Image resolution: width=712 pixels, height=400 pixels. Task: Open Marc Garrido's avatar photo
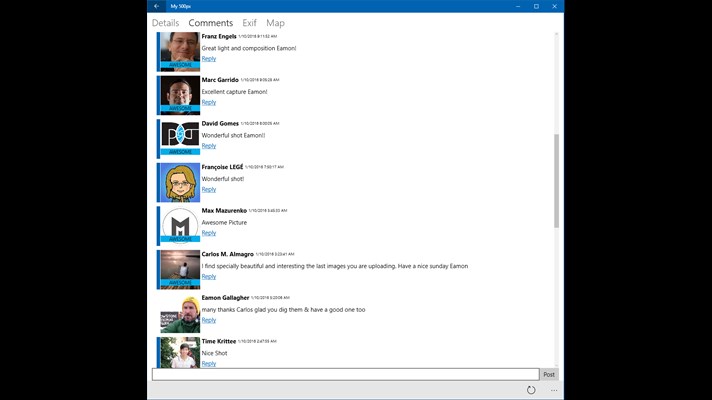[x=180, y=95]
